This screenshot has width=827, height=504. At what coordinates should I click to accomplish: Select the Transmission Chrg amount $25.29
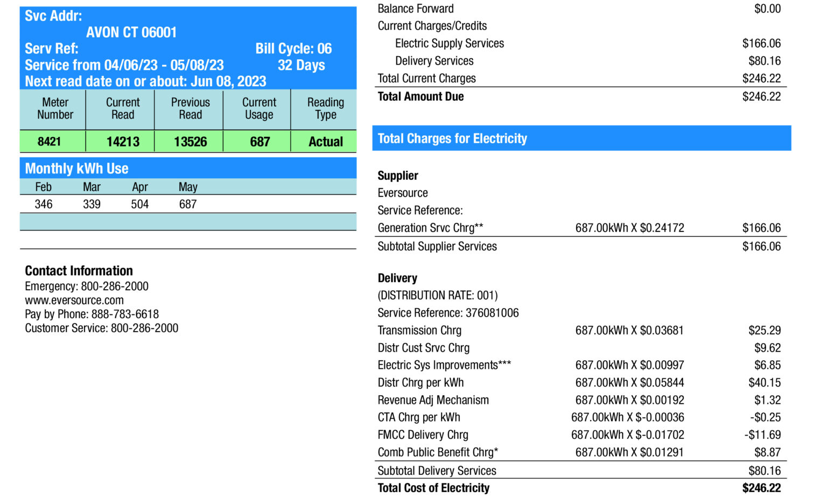pos(764,331)
